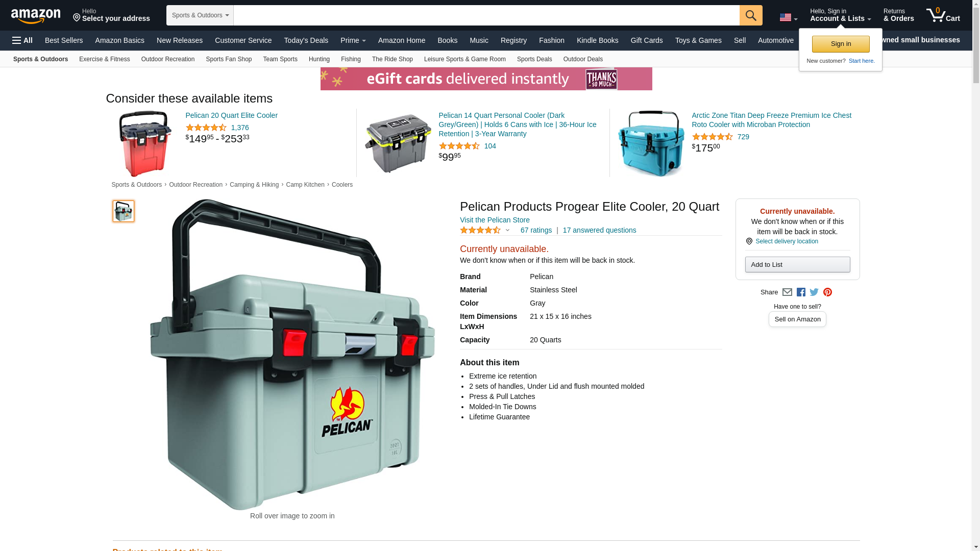Expand the Prime navigation dropdown
Screen dimensions: 980x551
pos(353,40)
